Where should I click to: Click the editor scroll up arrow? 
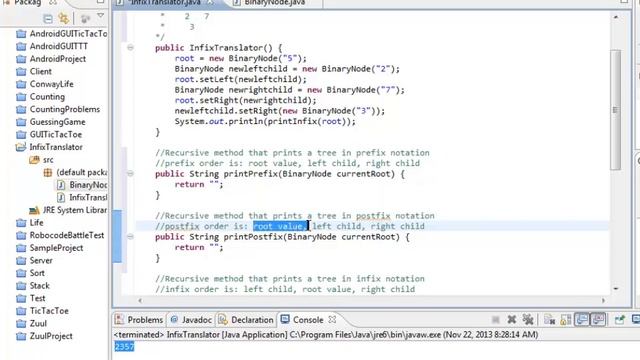[616, 17]
